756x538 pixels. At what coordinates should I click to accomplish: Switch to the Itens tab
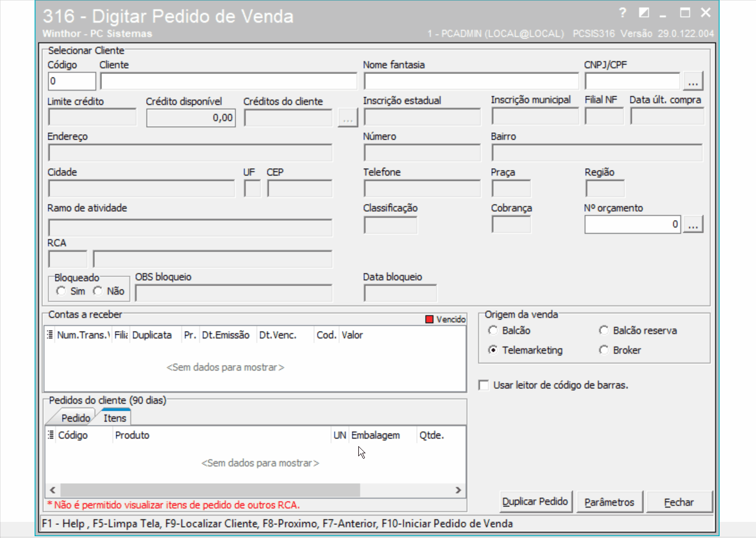coord(115,418)
